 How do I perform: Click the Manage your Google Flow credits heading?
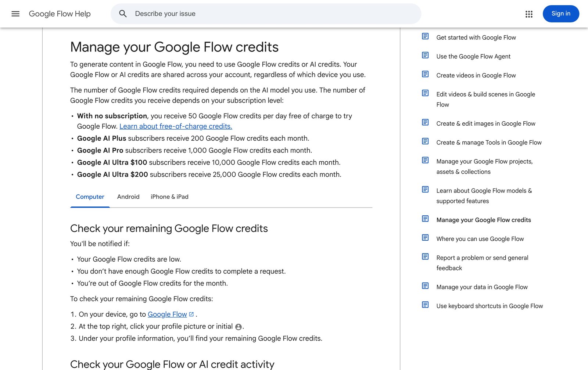pyautogui.click(x=174, y=47)
